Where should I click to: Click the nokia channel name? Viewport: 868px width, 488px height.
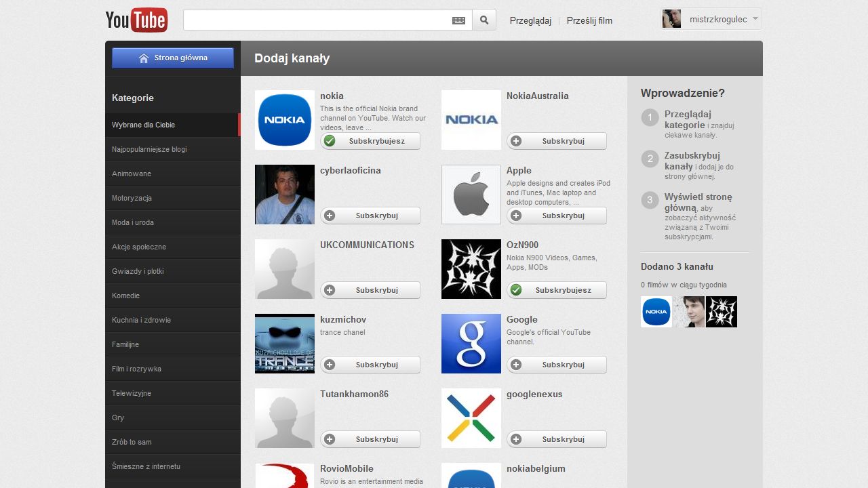(332, 96)
